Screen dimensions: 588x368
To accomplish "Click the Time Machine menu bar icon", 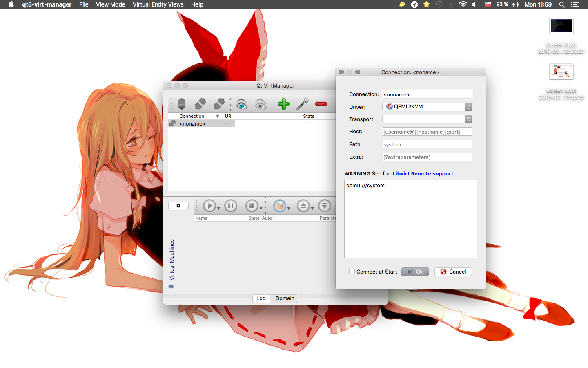I will click(439, 4).
